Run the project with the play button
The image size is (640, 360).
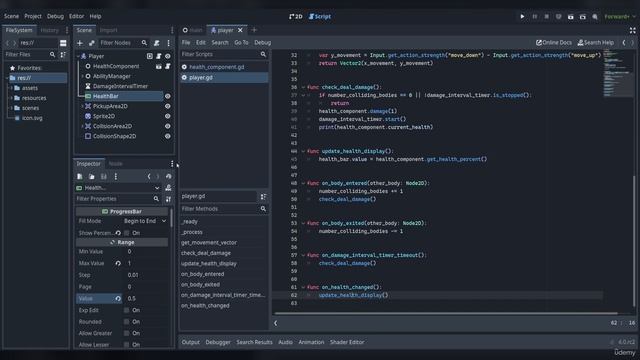coord(522,16)
